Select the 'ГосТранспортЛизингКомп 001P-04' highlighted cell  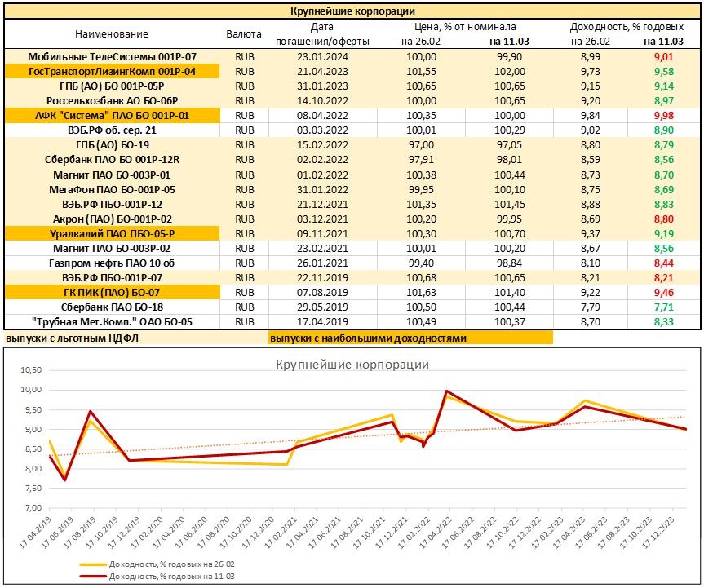(112, 72)
